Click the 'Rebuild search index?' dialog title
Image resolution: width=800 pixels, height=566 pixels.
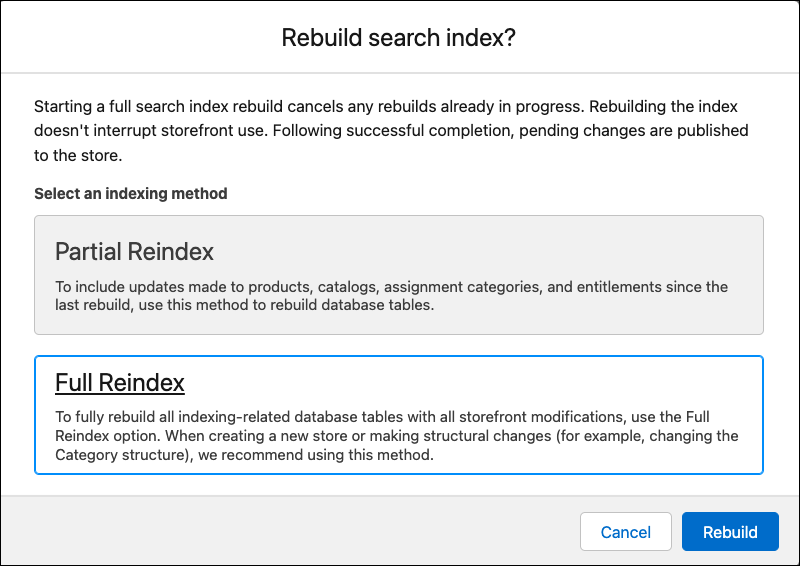(398, 37)
